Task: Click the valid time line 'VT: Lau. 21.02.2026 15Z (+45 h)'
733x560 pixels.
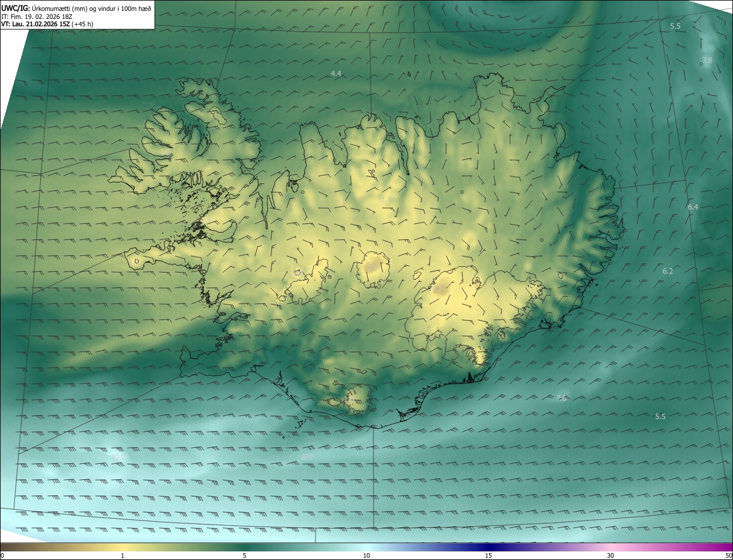Action: click(48, 24)
